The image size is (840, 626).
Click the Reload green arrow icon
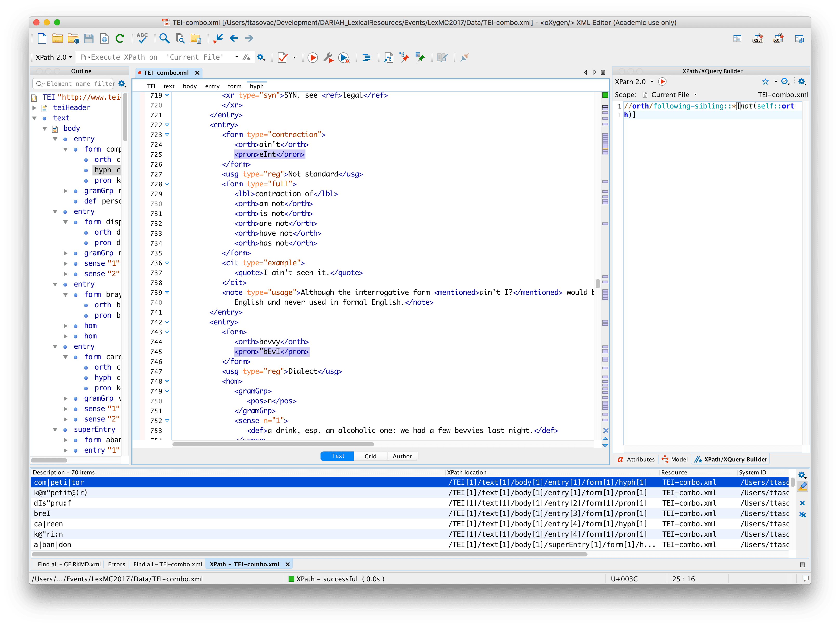pos(120,38)
